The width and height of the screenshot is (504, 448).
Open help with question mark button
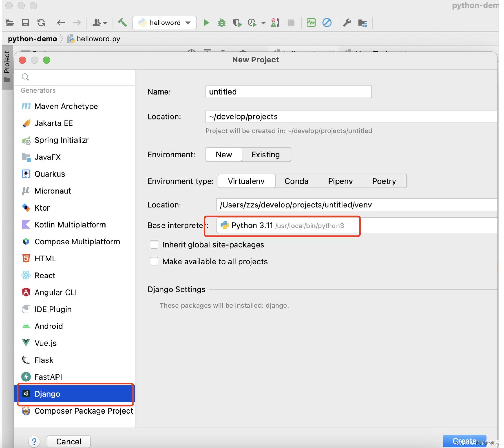(x=34, y=442)
